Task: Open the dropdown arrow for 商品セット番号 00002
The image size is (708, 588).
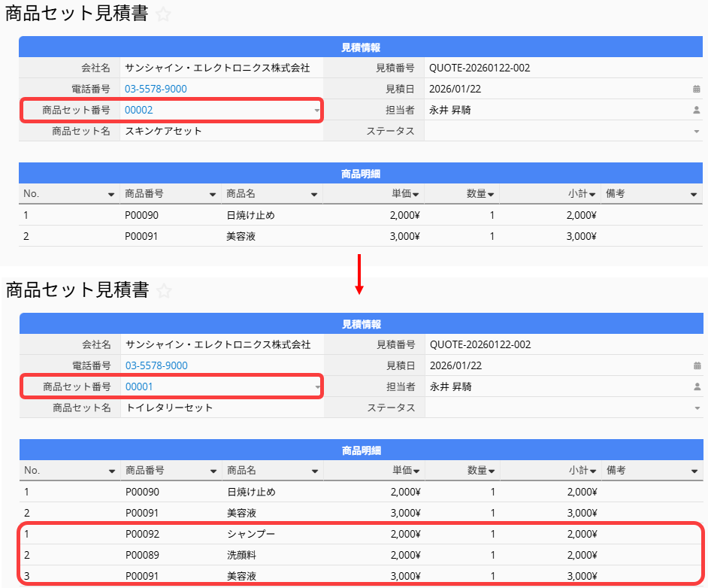Action: (316, 111)
